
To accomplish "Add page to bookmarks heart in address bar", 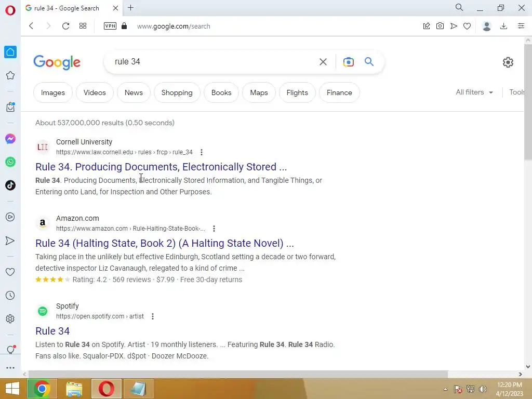I will [x=467, y=26].
